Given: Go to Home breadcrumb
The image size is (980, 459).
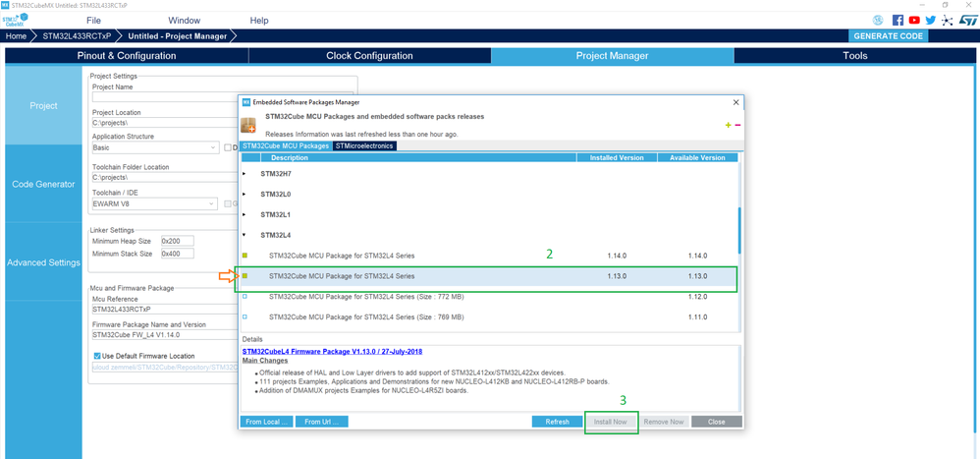Looking at the screenshot, I should (x=17, y=36).
